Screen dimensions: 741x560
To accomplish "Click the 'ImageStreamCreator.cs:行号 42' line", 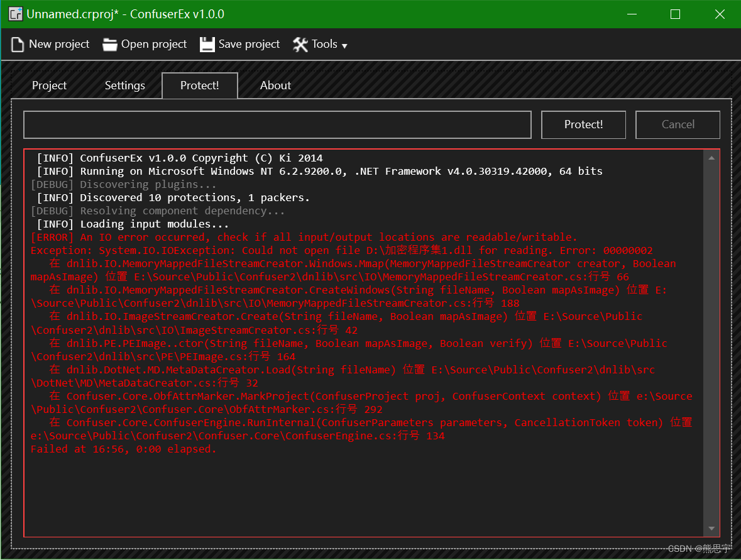I will [x=194, y=330].
